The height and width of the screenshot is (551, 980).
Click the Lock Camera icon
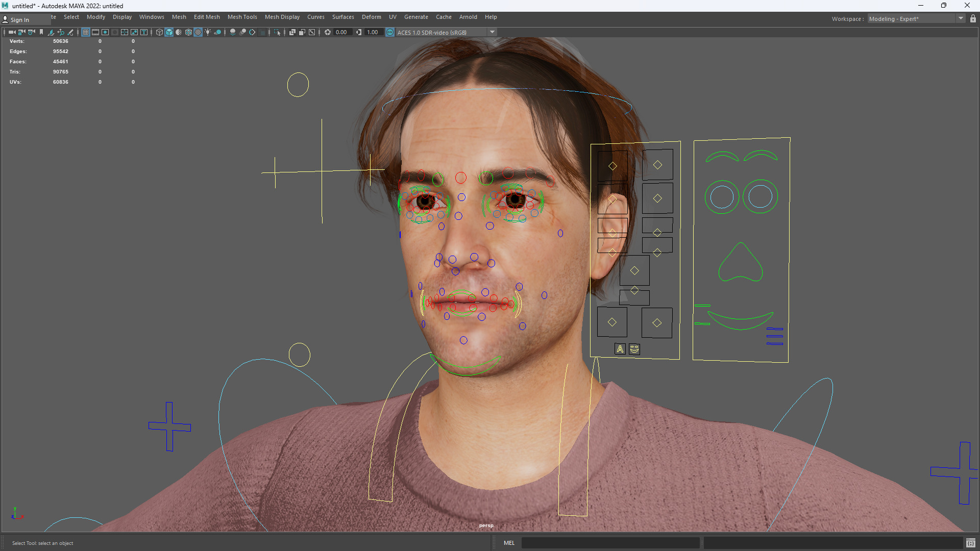[x=21, y=32]
